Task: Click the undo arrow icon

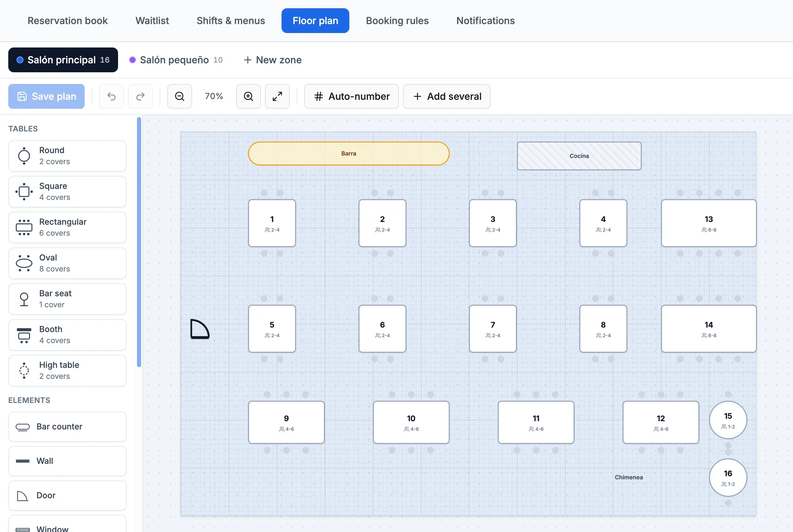Action: coord(112,96)
